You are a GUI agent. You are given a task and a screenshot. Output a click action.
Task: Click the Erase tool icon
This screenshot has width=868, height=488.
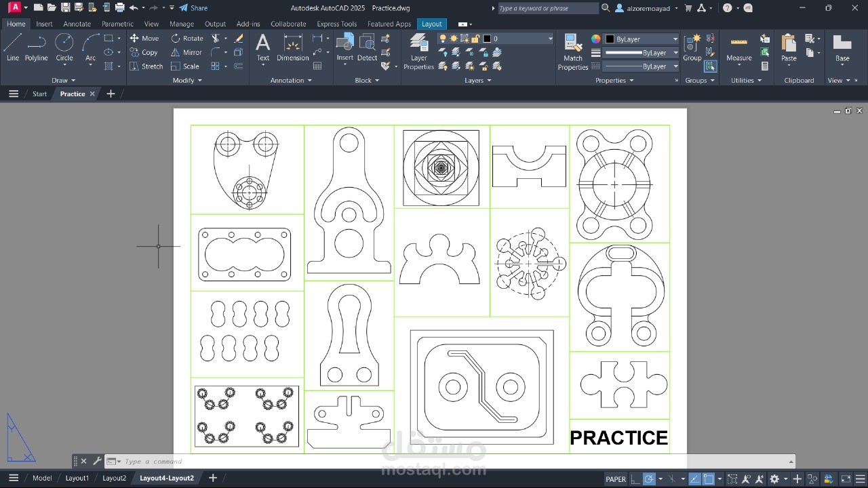click(x=239, y=39)
